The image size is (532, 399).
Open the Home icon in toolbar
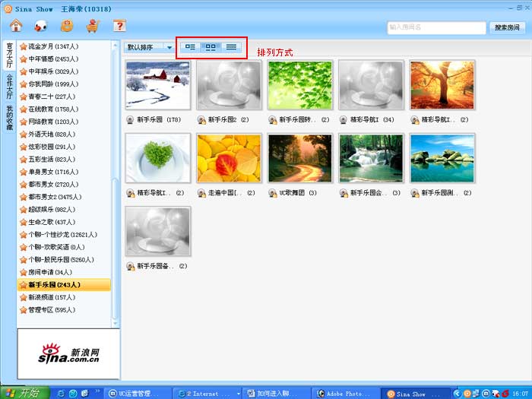coord(16,26)
